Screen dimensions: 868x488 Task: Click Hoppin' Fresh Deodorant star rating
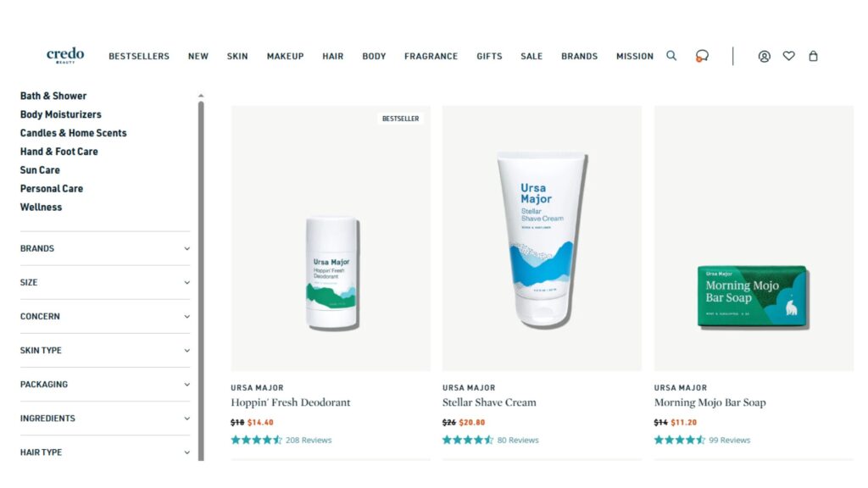tap(256, 440)
